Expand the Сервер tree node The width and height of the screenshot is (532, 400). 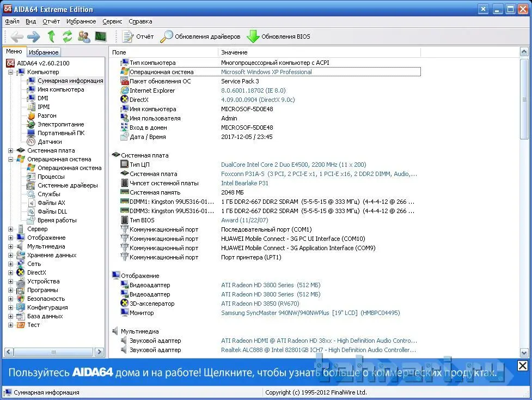point(10,229)
